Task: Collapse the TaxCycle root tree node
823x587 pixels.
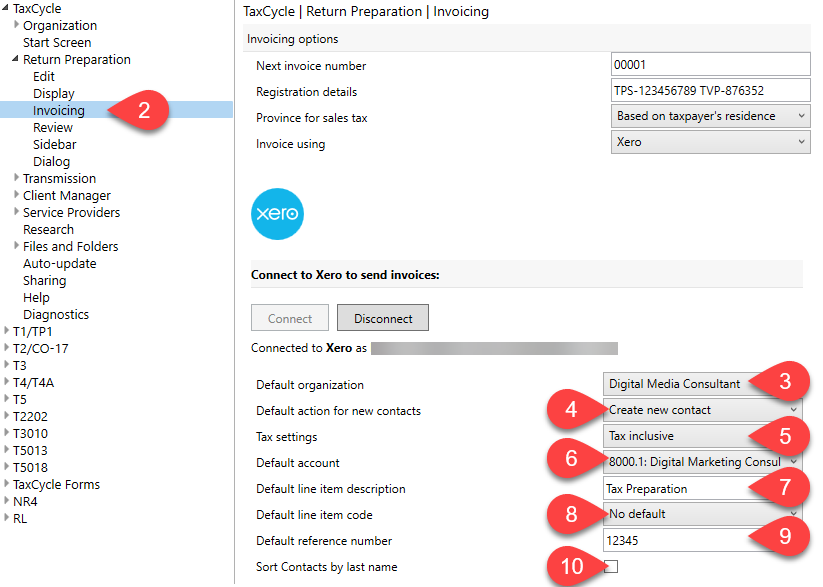Action: (5, 7)
